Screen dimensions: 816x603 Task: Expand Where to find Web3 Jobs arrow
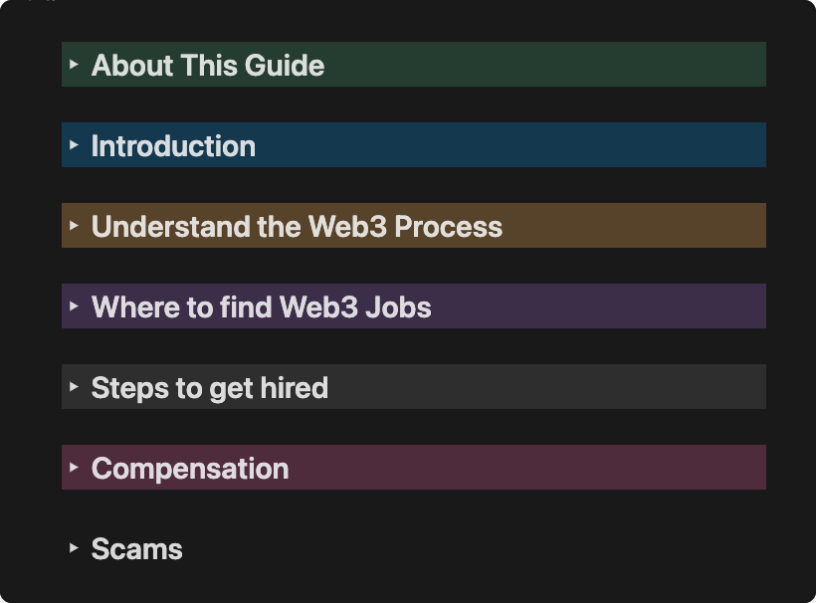pos(74,306)
